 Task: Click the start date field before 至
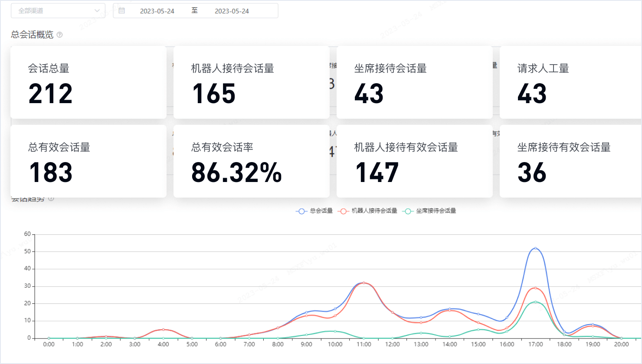[157, 11]
